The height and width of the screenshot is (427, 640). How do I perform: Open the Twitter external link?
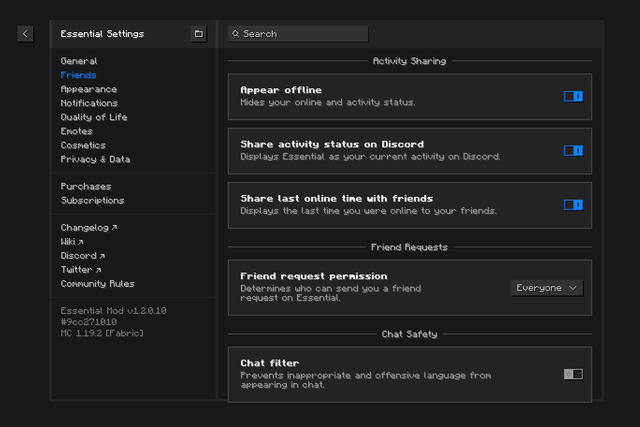tap(81, 270)
